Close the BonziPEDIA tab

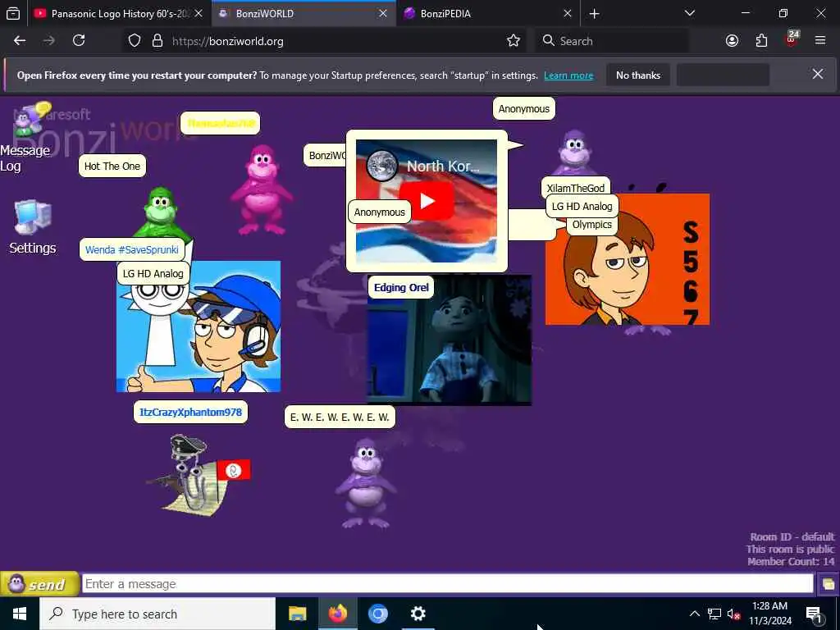568,13
